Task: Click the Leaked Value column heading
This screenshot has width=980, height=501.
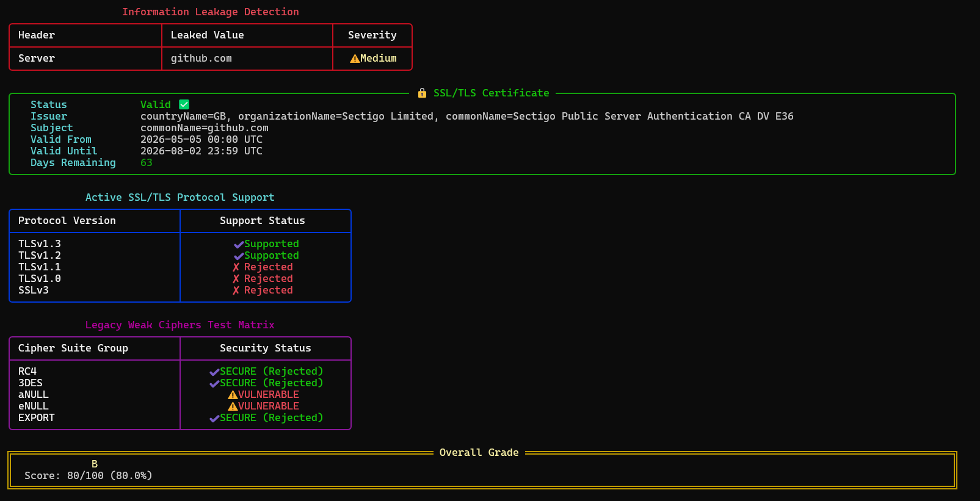Action: 208,35
